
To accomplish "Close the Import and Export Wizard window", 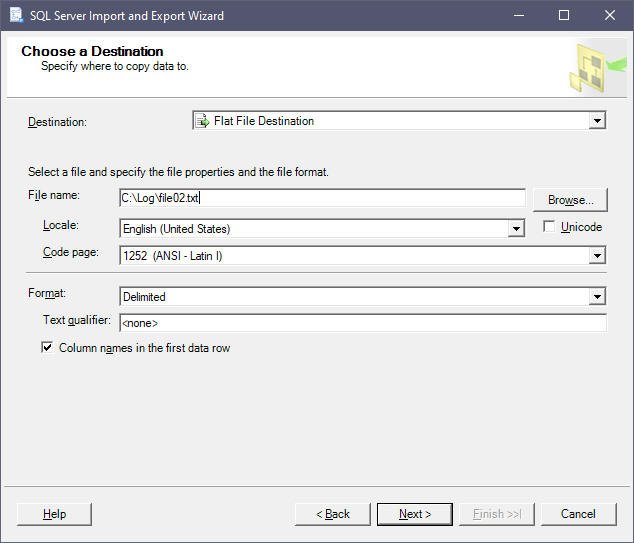I will [609, 15].
